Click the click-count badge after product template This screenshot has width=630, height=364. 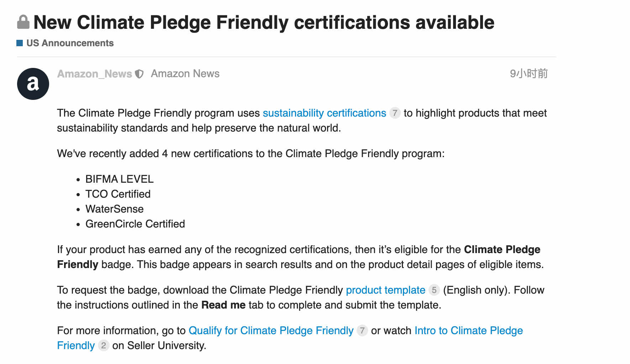[434, 290]
